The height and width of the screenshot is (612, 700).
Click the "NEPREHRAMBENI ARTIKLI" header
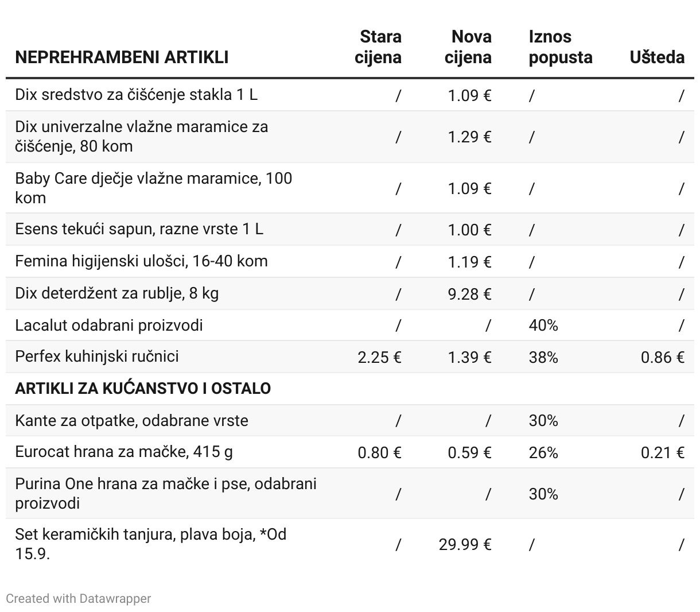click(x=122, y=57)
